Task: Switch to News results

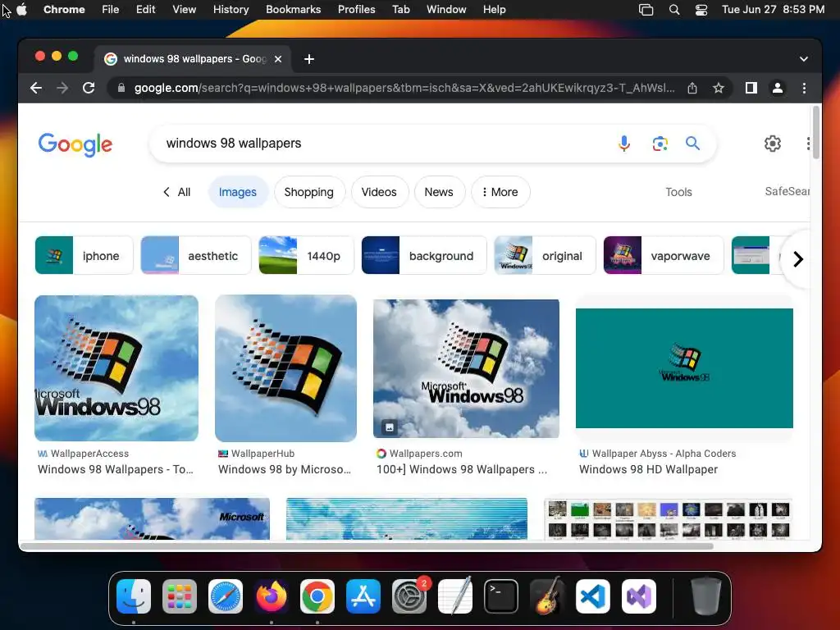Action: tap(439, 192)
